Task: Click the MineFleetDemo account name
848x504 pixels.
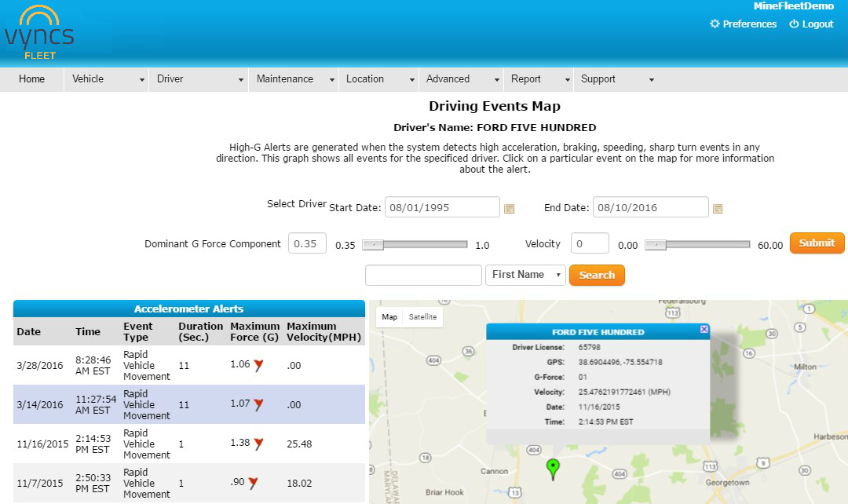Action: pyautogui.click(x=793, y=6)
